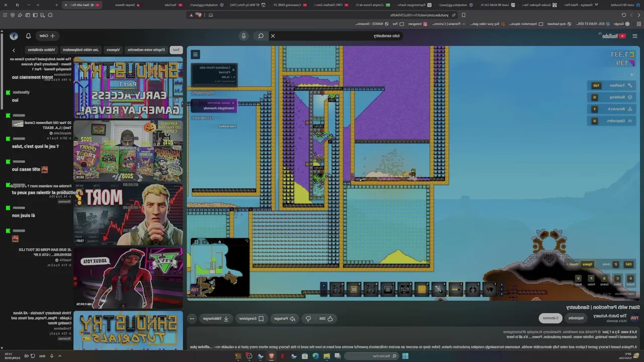Open the Fortnite 'MORT' video thumbnail
Viewport: 644px width, 362px height.
128,214
